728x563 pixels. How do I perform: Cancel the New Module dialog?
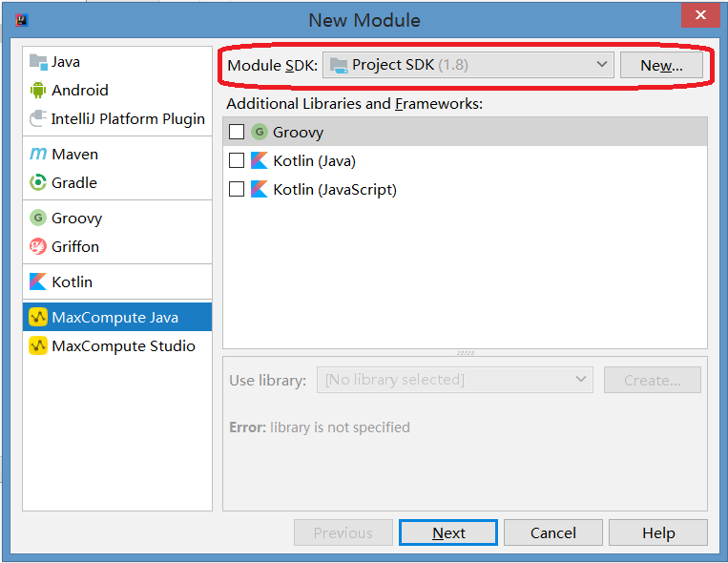tap(553, 532)
